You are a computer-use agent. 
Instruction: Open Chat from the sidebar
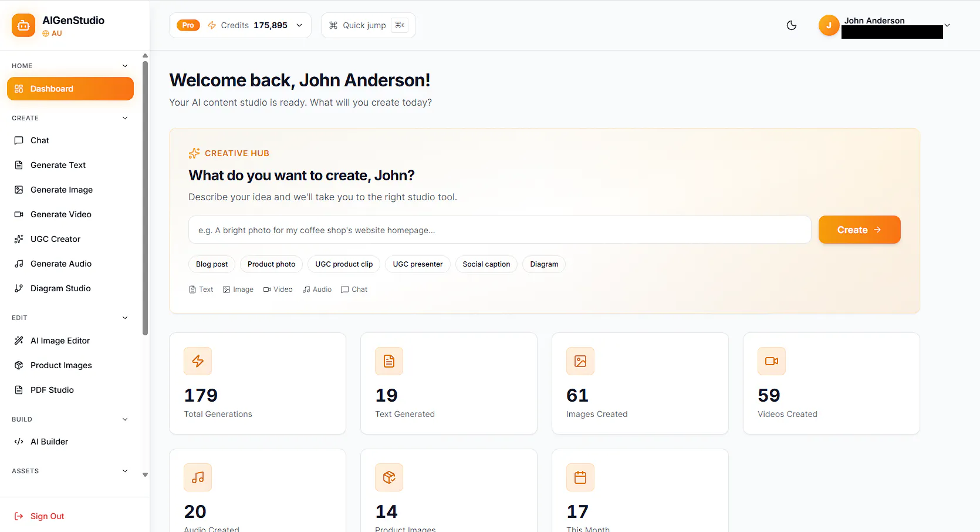pos(70,140)
